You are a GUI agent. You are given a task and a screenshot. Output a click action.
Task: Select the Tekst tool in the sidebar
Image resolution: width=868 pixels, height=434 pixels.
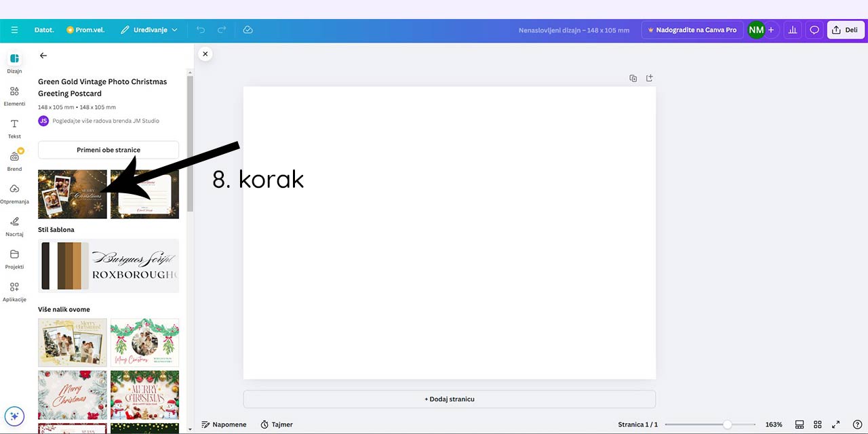pyautogui.click(x=14, y=127)
